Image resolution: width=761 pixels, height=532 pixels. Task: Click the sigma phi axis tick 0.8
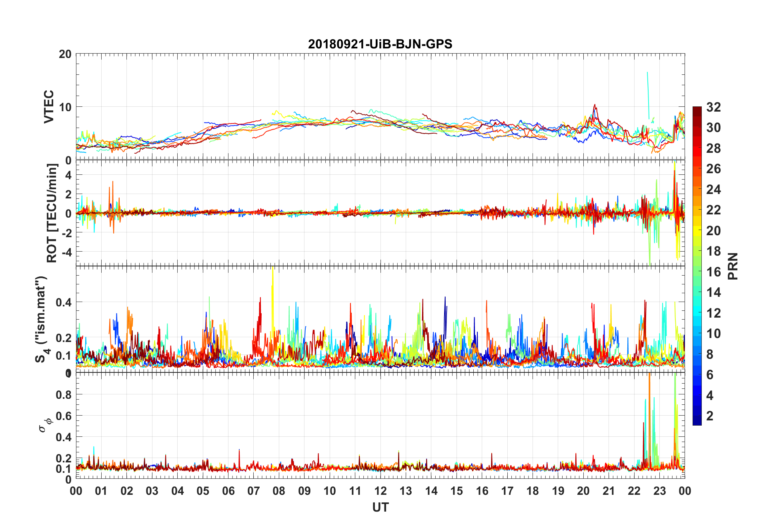[x=64, y=394]
